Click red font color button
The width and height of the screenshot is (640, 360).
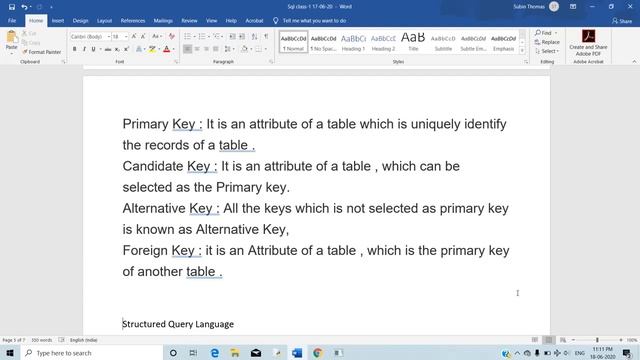[167, 49]
